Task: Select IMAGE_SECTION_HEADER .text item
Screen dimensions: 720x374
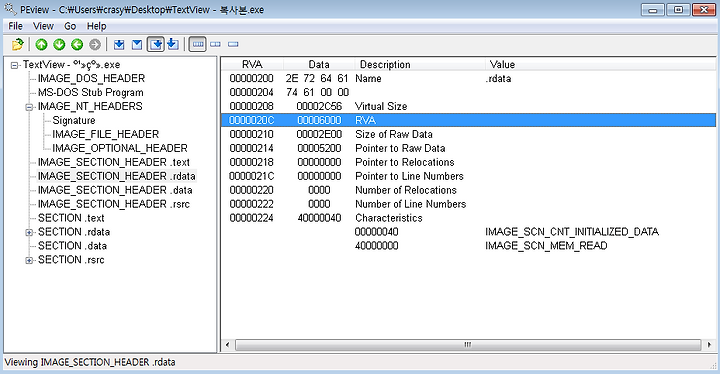Action: click(114, 162)
